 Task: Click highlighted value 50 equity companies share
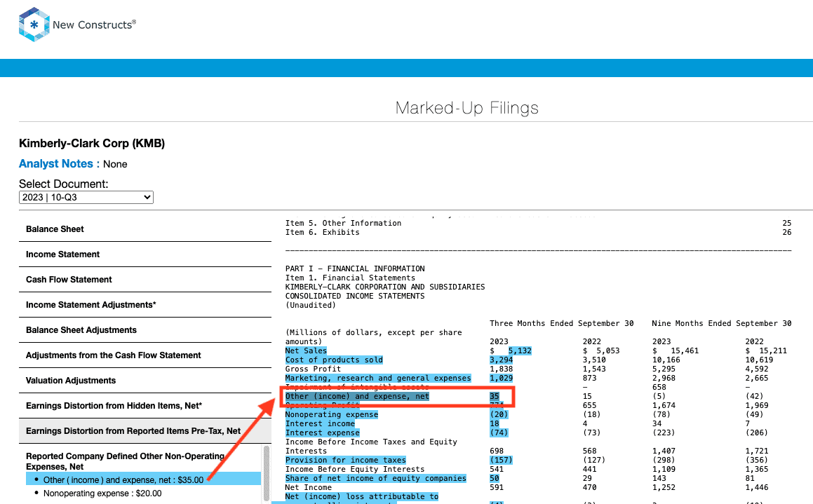(x=494, y=478)
